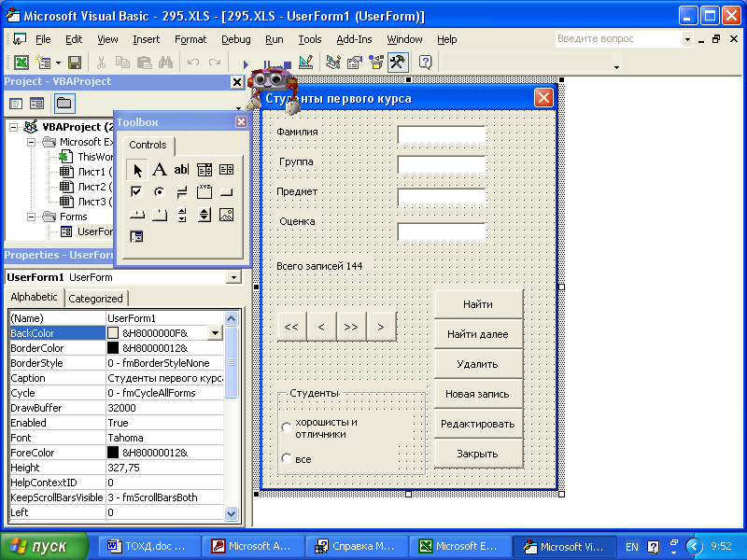Screen dimensions: 747x560
Task: Open the help question box dropdown
Action: tap(687, 39)
